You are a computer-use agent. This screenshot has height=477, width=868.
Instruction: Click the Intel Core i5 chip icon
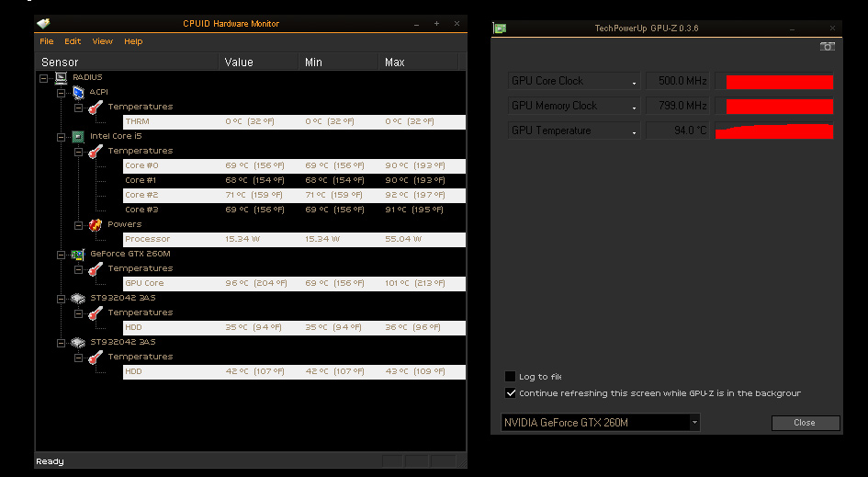78,136
